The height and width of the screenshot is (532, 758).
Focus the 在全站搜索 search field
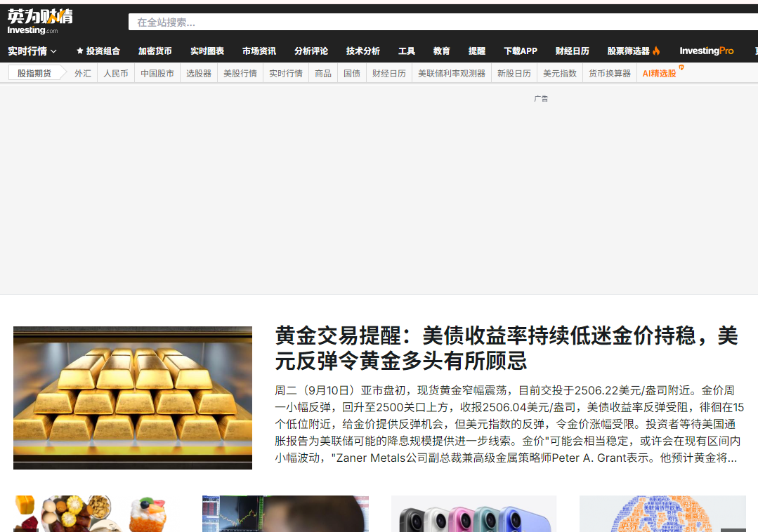point(443,22)
